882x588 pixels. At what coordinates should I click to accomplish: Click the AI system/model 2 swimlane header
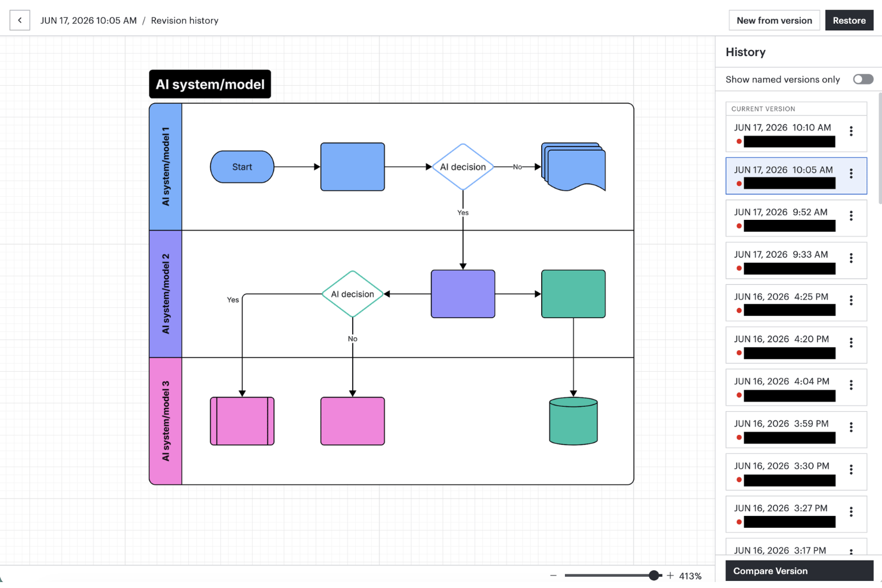[166, 294]
